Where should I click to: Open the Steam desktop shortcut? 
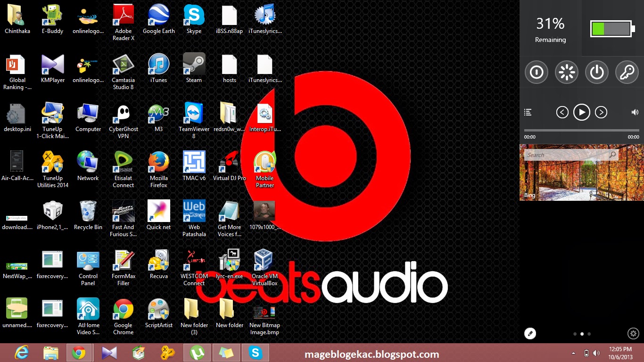point(194,68)
